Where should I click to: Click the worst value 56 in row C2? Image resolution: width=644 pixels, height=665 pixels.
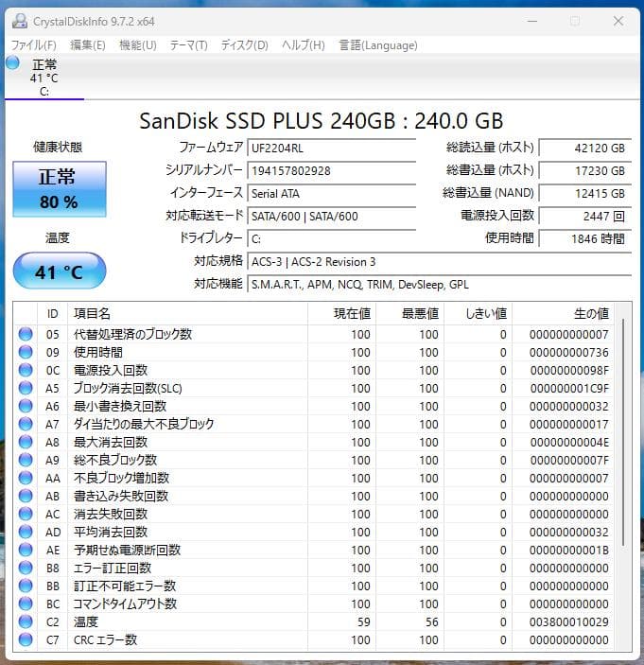tap(432, 622)
